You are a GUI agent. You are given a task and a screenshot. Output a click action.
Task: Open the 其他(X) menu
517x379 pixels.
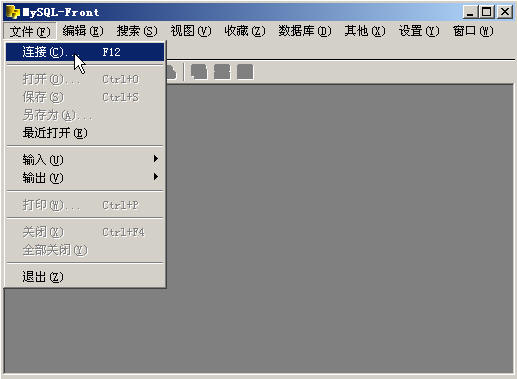click(365, 31)
